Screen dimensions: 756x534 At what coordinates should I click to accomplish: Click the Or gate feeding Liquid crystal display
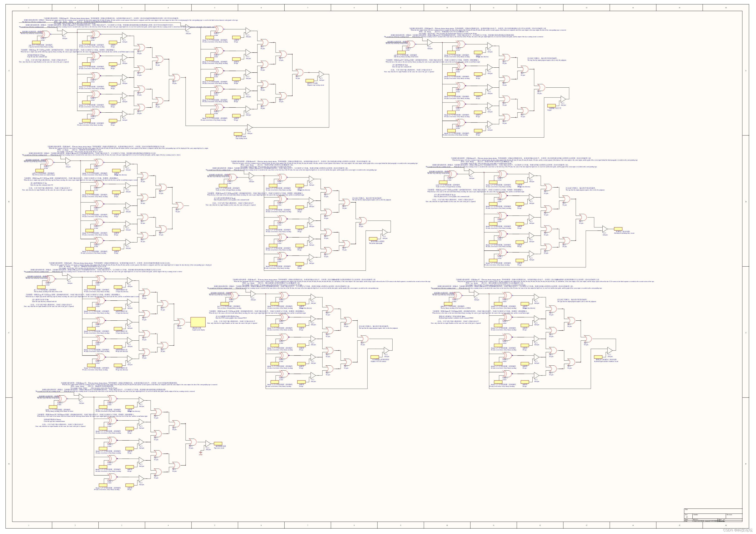181,322
